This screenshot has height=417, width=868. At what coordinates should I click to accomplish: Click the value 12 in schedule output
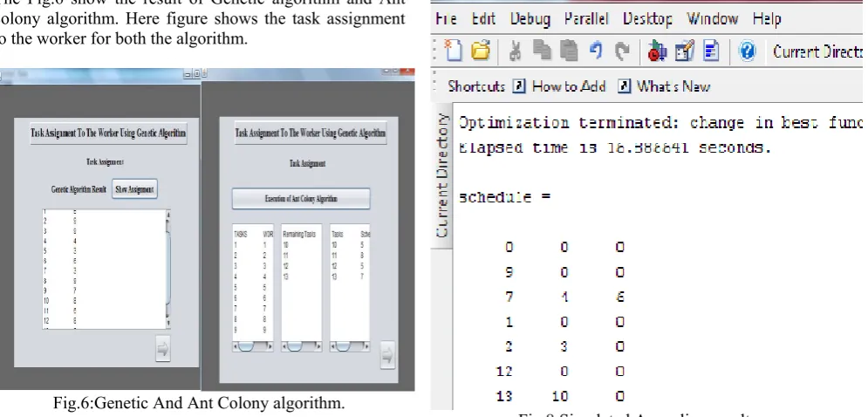(x=504, y=371)
